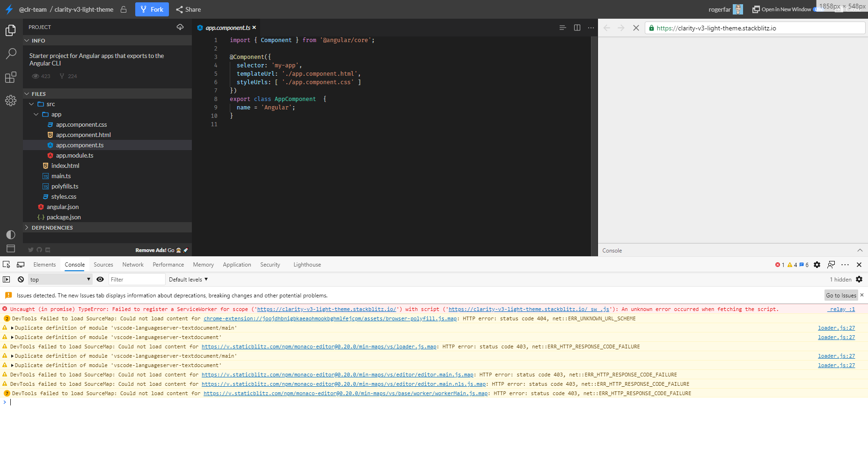This screenshot has height=455, width=868.
Task: Toggle the device toolbar icon in DevTools
Action: (x=21, y=264)
